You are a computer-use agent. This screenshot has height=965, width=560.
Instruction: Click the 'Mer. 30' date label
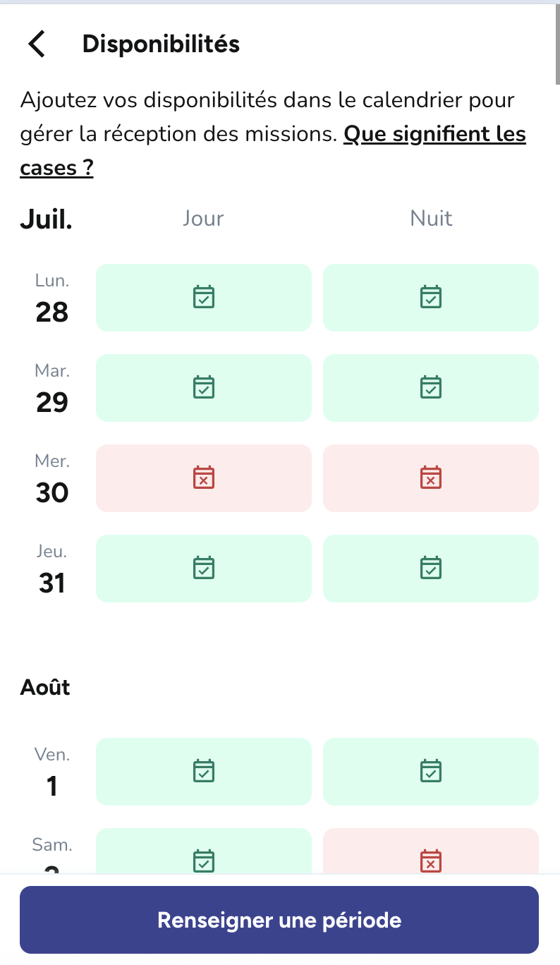point(52,479)
